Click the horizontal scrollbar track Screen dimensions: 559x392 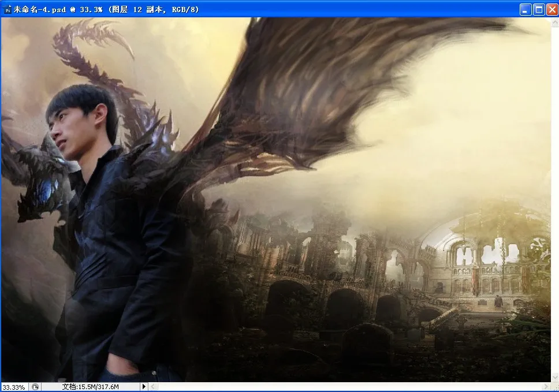pyautogui.click(x=346, y=386)
